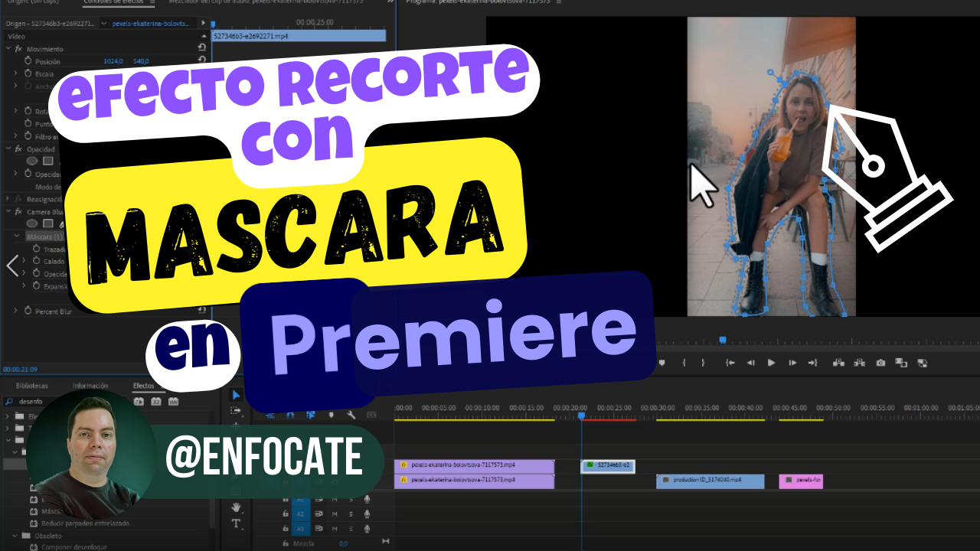
Task: Collapse the Camera Blur effect group
Action: (x=8, y=211)
